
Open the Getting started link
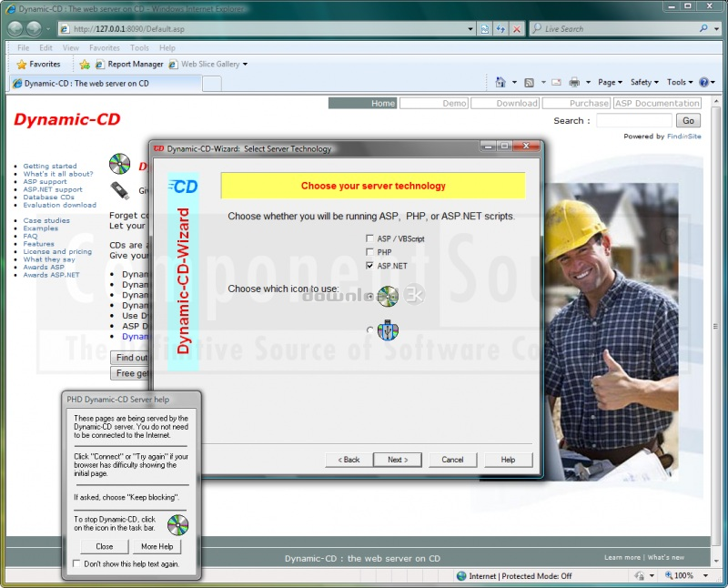(50, 167)
